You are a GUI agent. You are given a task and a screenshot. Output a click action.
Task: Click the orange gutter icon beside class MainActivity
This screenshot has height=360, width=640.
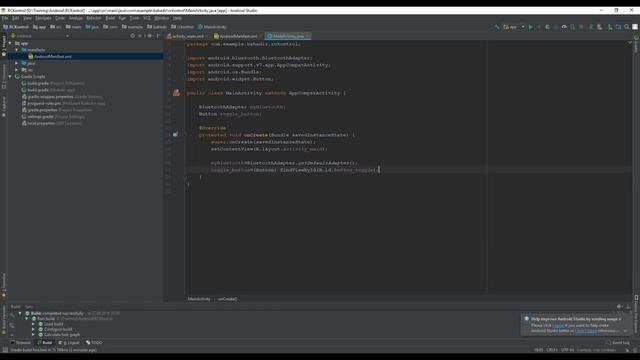coord(176,93)
